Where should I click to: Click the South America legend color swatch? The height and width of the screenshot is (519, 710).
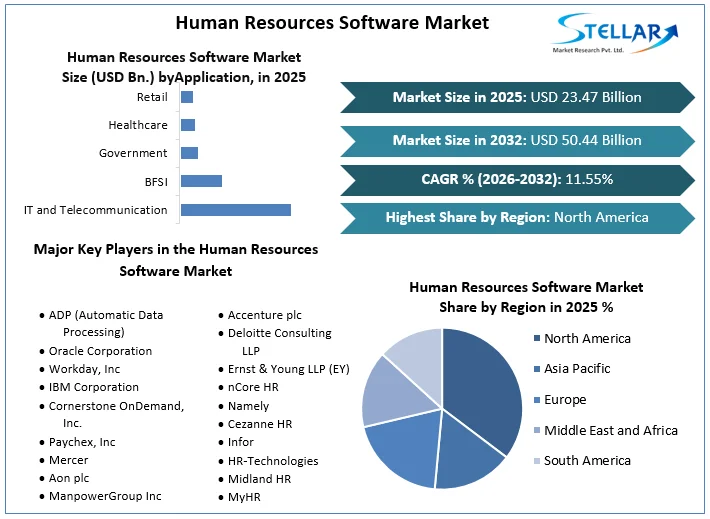pos(537,461)
